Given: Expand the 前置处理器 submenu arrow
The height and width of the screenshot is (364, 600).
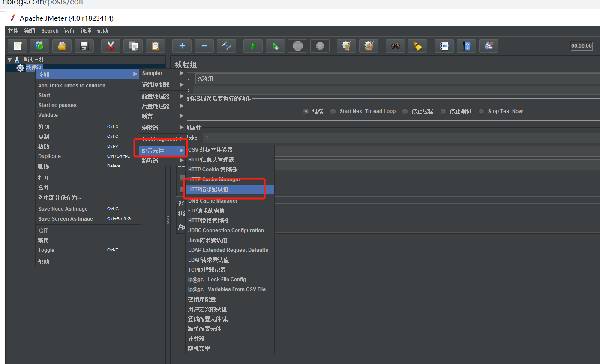Looking at the screenshot, I should tap(182, 96).
